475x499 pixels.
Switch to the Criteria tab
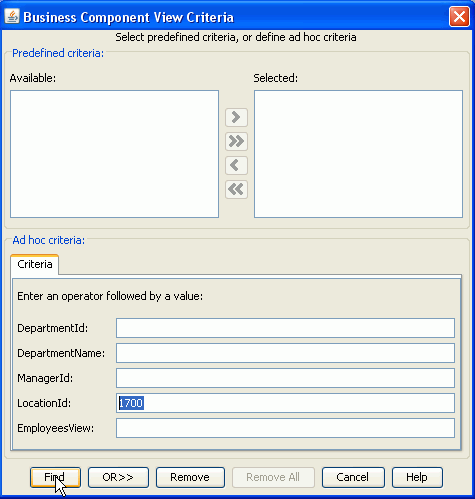coord(35,264)
